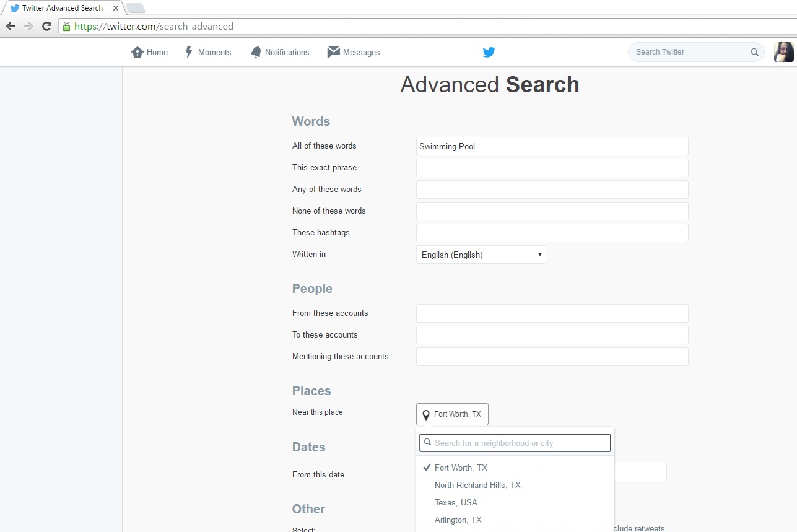Viewport: 797px width, 532px height.
Task: Click the Twitter Advanced Search browser tab
Action: [x=62, y=8]
